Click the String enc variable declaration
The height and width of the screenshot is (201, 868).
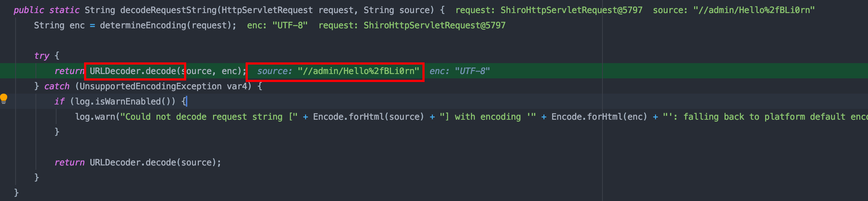pos(59,25)
